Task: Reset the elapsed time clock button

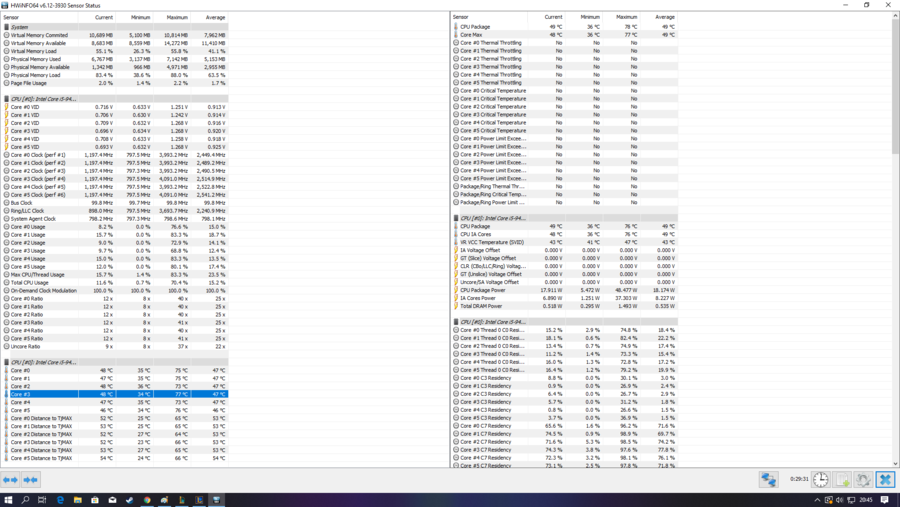Action: [x=821, y=479]
